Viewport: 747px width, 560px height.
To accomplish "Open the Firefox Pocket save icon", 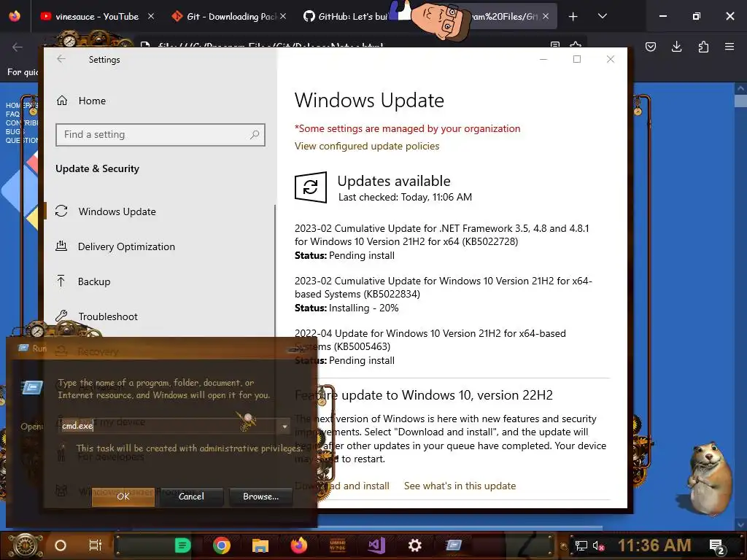I will (x=650, y=47).
